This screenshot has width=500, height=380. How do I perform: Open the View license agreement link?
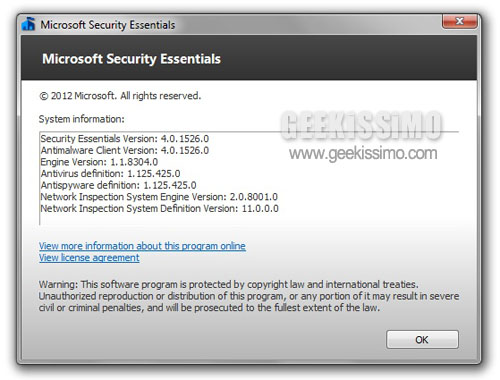(x=89, y=258)
